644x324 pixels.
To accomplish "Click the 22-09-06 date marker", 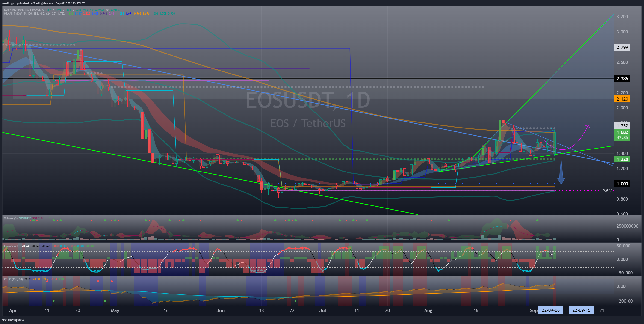I will tap(550, 310).
